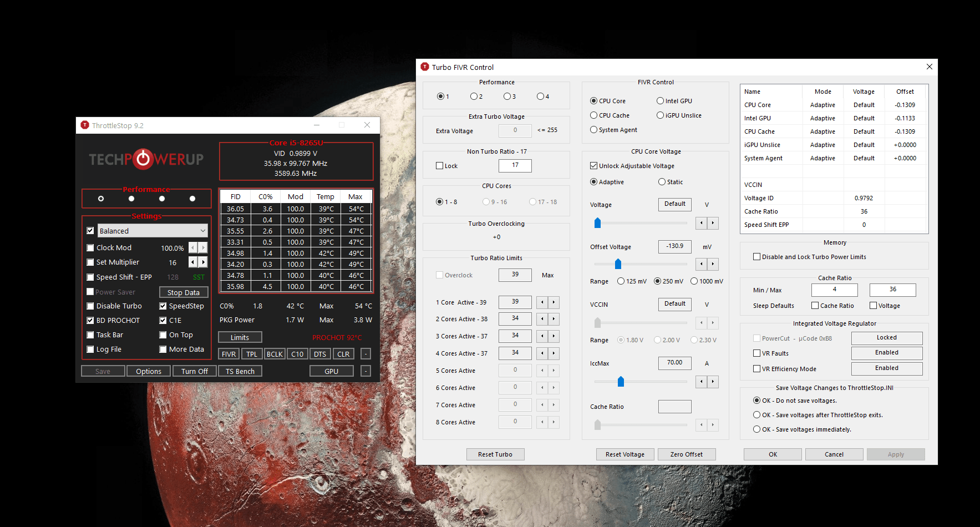
Task: Click Turbo FIVR Control title icon
Action: 425,67
